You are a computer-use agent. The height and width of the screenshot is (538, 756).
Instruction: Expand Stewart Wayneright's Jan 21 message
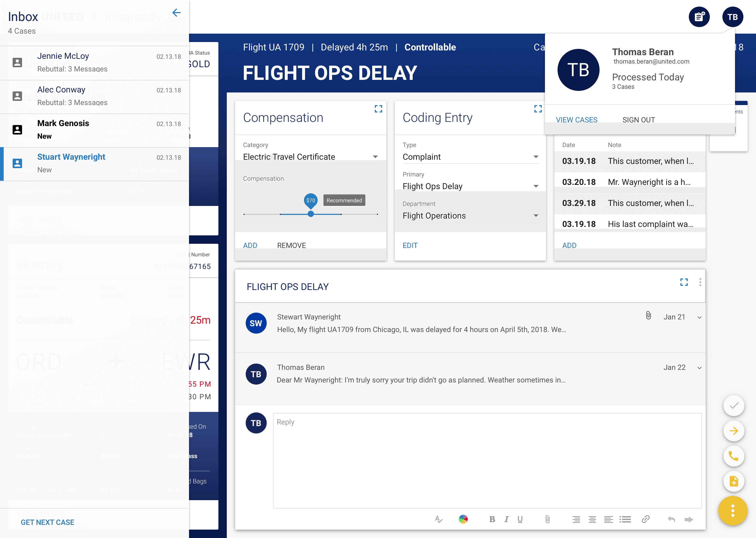tap(699, 317)
